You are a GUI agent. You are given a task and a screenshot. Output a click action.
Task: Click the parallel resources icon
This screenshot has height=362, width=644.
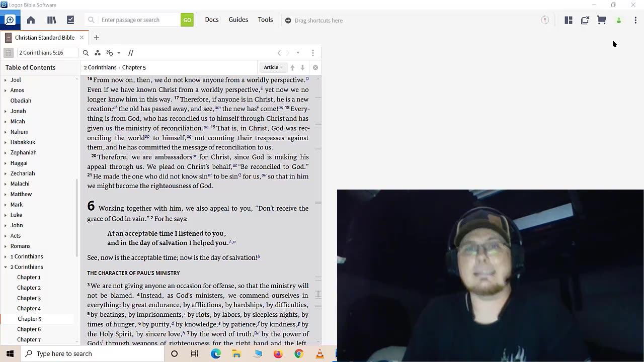coord(110,53)
